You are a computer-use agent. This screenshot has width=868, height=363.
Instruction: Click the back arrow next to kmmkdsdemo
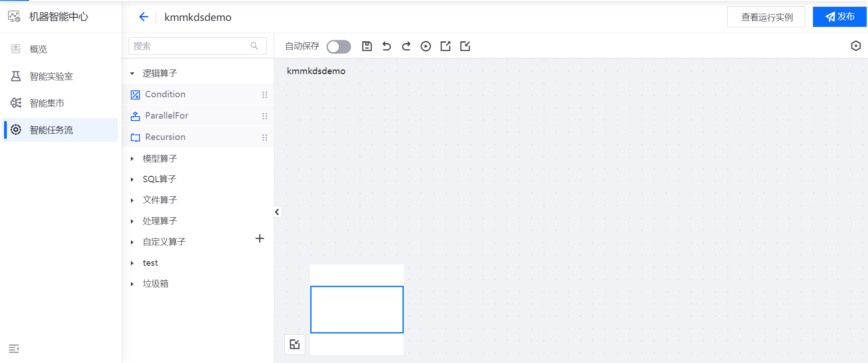[x=144, y=17]
